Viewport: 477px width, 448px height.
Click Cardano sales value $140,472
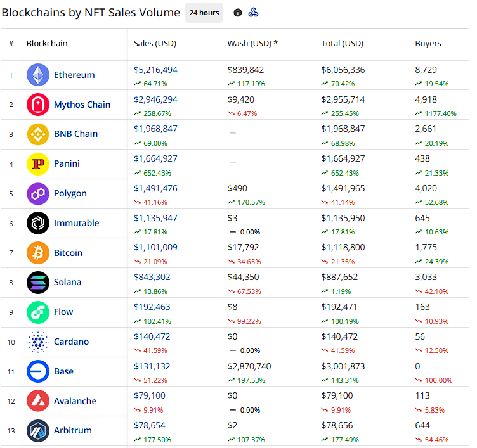[x=152, y=336]
